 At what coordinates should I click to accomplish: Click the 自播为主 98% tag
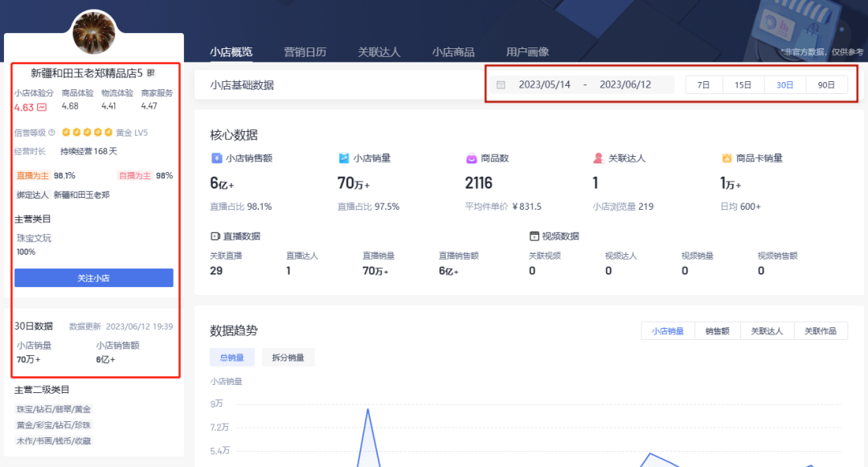click(145, 175)
